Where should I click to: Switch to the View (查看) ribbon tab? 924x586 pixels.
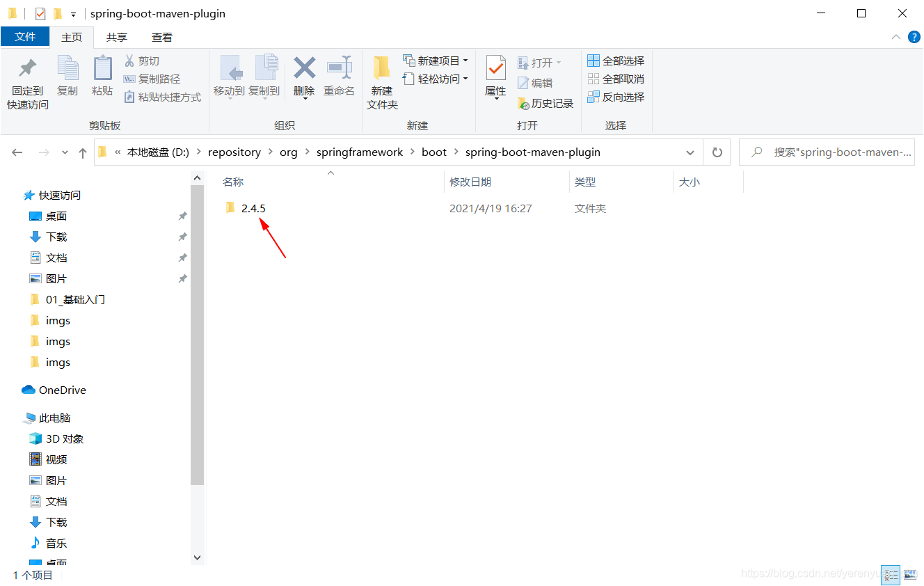162,38
